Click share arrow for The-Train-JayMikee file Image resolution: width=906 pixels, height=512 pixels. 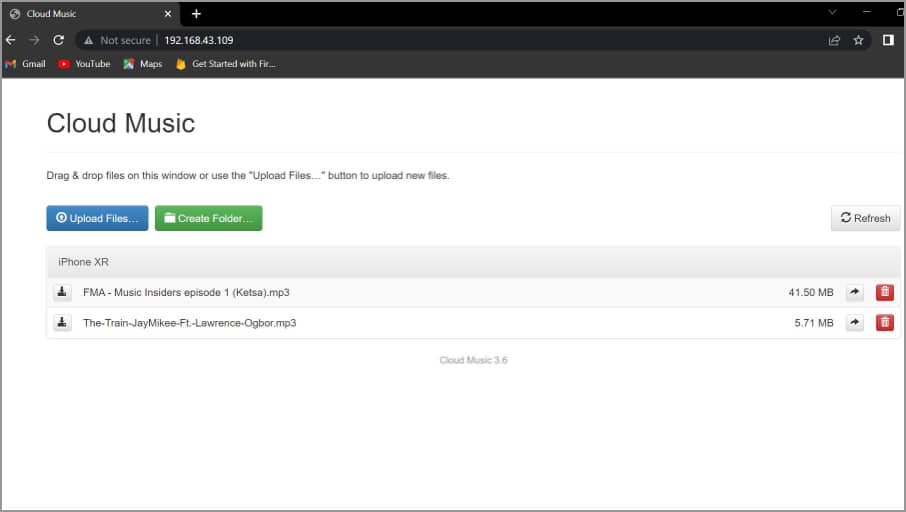pos(854,323)
